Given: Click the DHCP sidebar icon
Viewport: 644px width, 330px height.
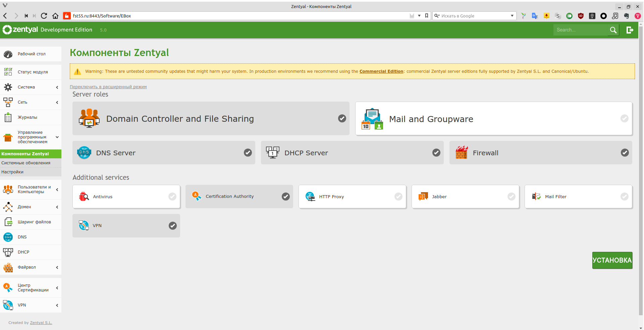Looking at the screenshot, I should click(x=8, y=252).
